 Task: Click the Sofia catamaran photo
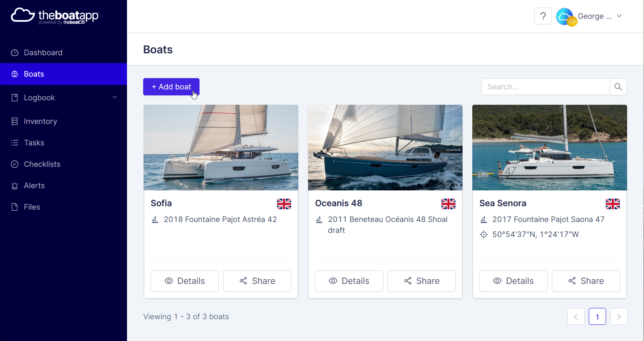coord(221,148)
